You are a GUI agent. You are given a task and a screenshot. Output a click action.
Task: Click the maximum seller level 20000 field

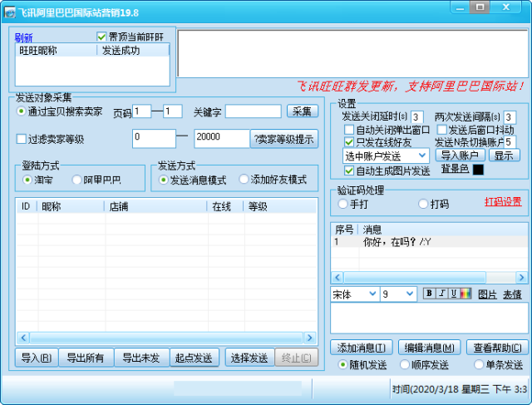(x=222, y=139)
